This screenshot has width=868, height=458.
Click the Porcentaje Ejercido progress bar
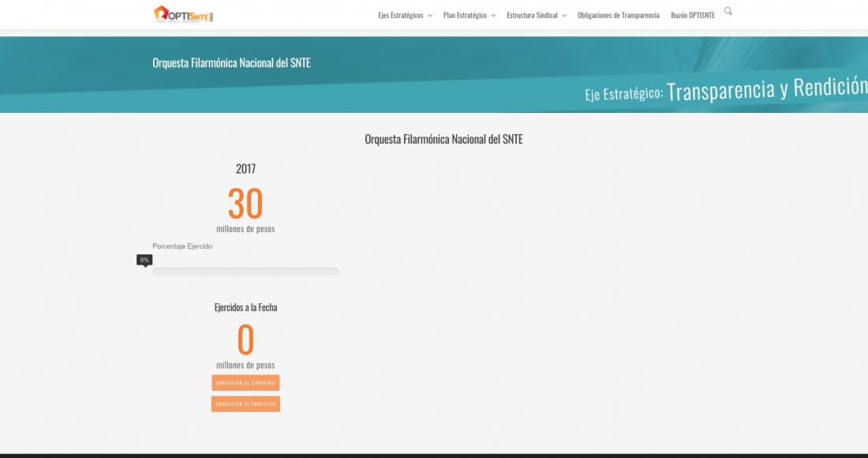coord(245,272)
